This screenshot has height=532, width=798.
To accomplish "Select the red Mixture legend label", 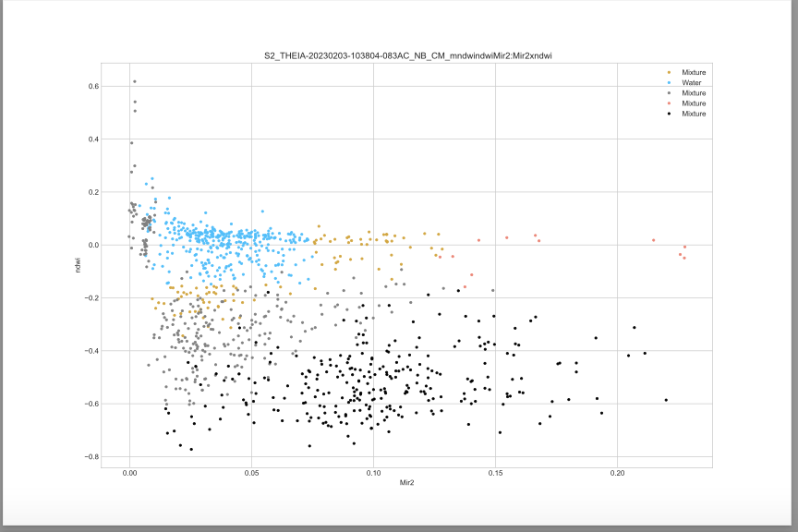I will [694, 103].
